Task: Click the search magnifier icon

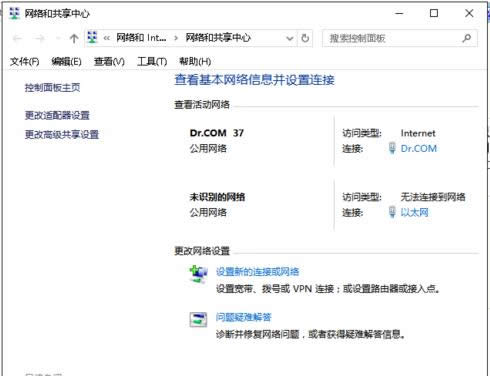Action: pos(467,38)
